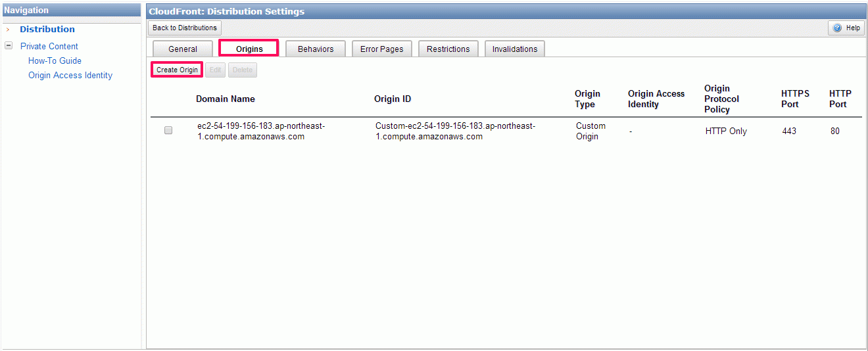Click the HTTP Only protocol policy value
The image size is (868, 351).
click(726, 131)
